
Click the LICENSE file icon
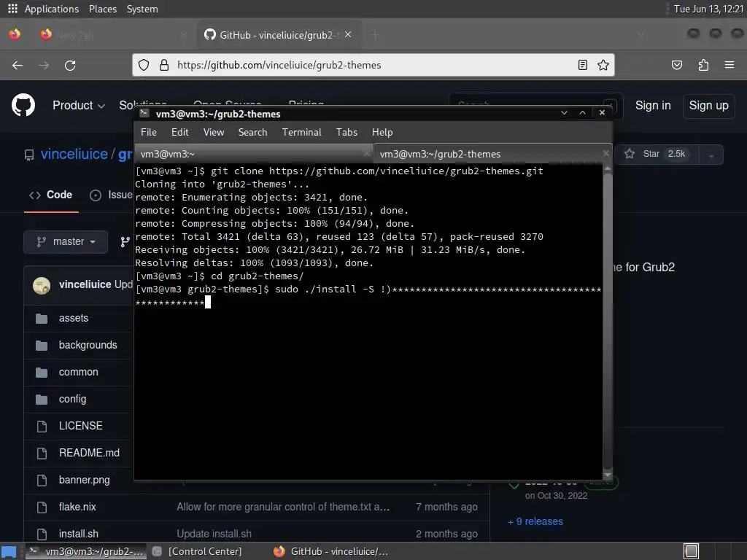click(42, 426)
